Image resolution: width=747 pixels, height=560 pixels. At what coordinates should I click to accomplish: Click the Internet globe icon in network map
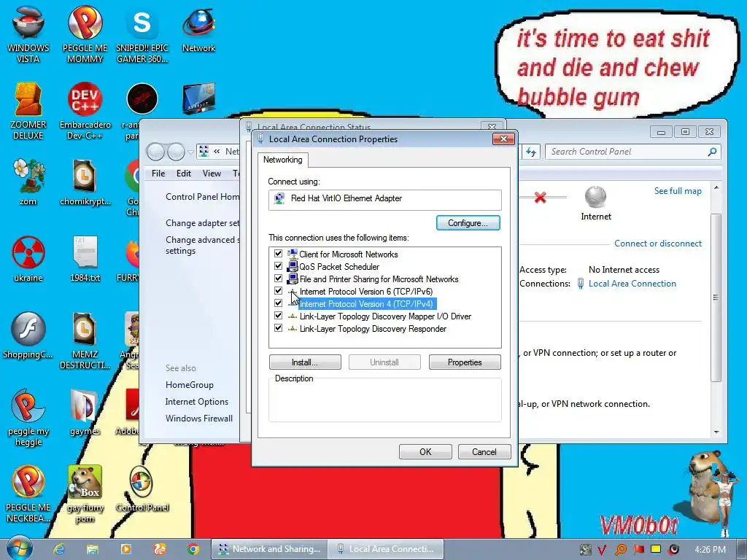point(595,195)
